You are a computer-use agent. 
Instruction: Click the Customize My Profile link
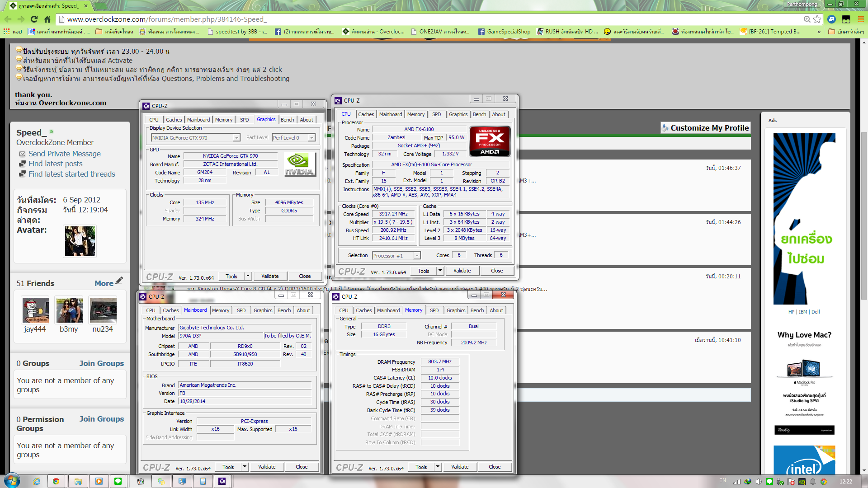pos(709,128)
